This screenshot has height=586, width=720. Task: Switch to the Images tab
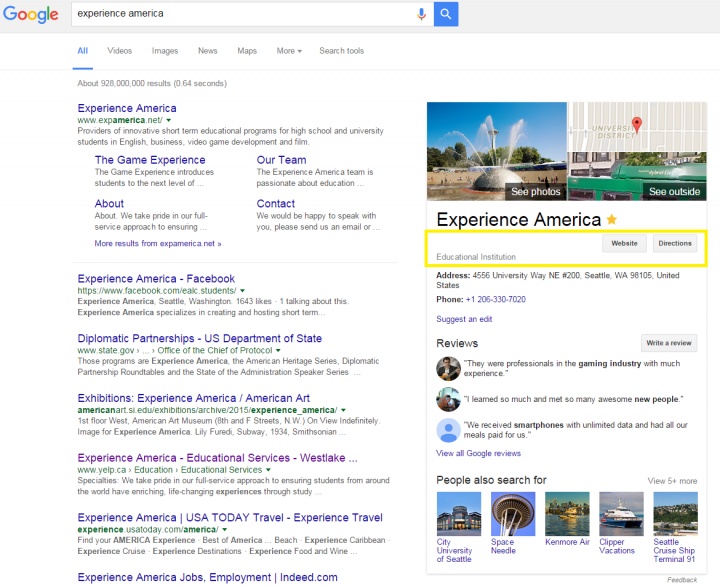tap(165, 51)
